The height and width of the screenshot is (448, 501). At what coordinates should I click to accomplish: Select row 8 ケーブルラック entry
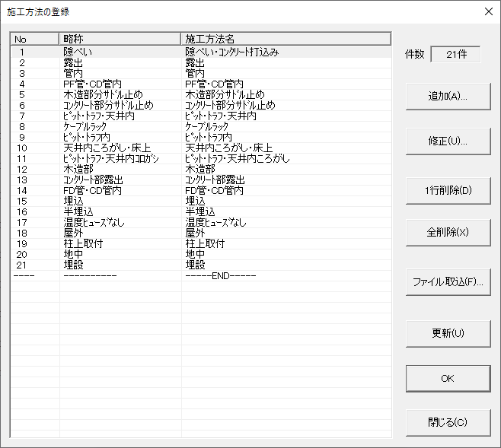[87, 127]
